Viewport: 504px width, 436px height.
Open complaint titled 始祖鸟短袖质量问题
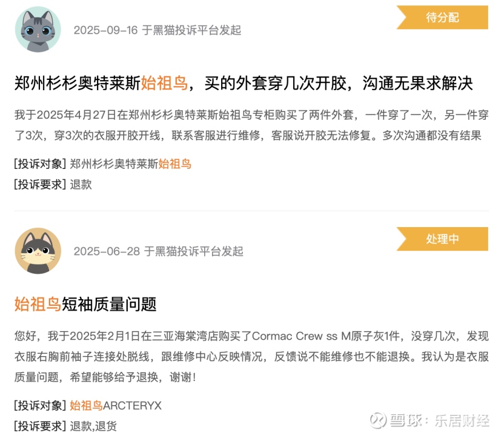85,304
